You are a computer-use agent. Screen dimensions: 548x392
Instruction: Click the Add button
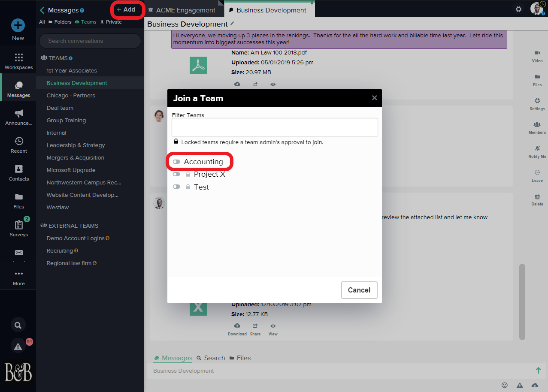(x=126, y=9)
